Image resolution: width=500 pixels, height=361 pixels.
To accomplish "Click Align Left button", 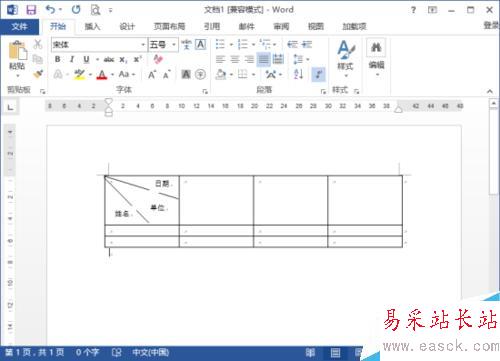I will tap(220, 59).
